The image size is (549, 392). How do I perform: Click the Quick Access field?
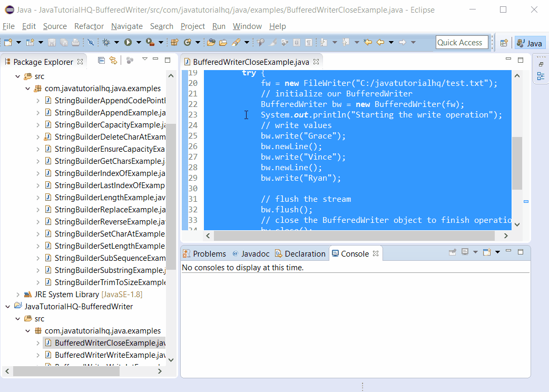(462, 42)
